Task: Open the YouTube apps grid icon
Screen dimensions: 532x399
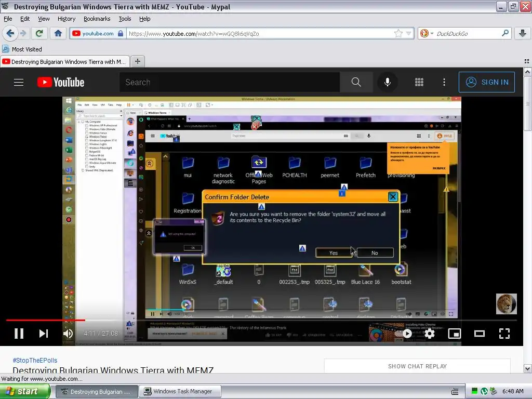Action: tap(419, 82)
